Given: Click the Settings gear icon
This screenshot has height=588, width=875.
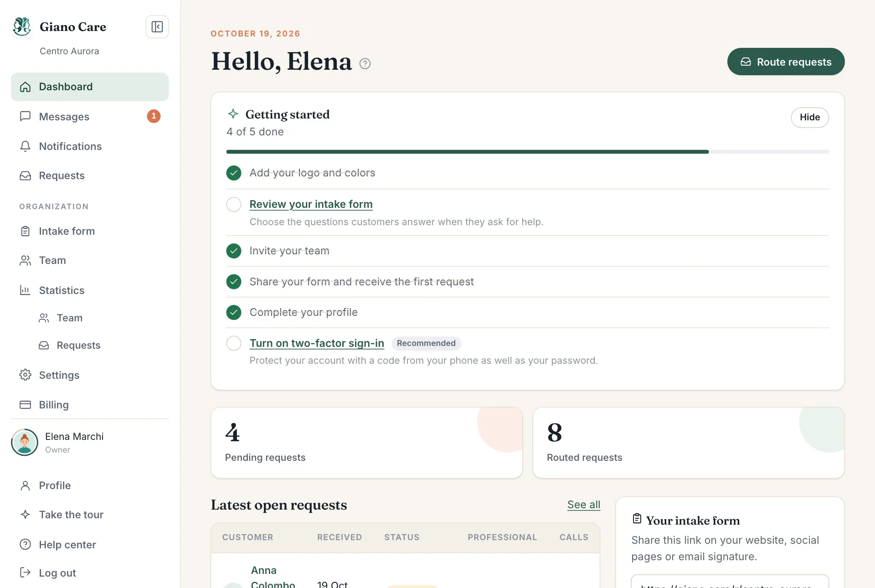Looking at the screenshot, I should [x=26, y=375].
